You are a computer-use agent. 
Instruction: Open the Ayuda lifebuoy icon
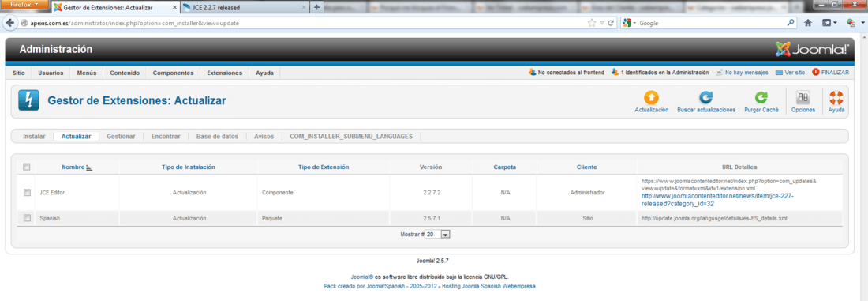point(836,98)
